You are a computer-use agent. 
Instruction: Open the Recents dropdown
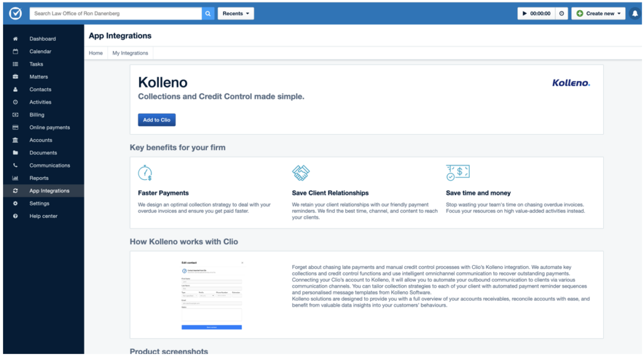(236, 14)
